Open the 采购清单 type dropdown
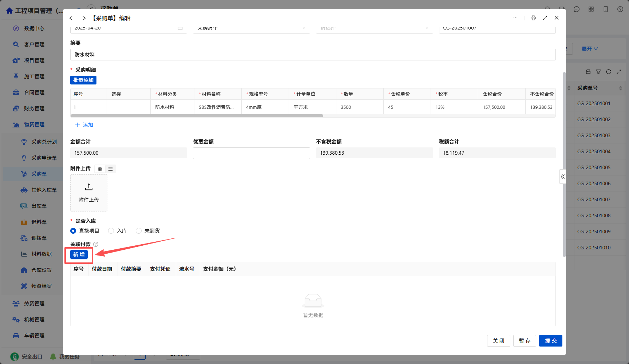 tap(252, 28)
